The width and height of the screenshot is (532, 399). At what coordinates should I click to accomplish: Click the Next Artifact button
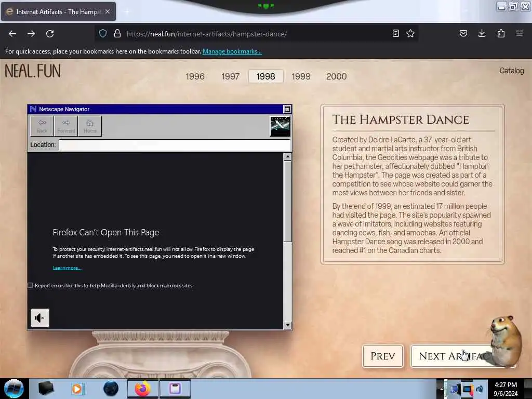[451, 356]
